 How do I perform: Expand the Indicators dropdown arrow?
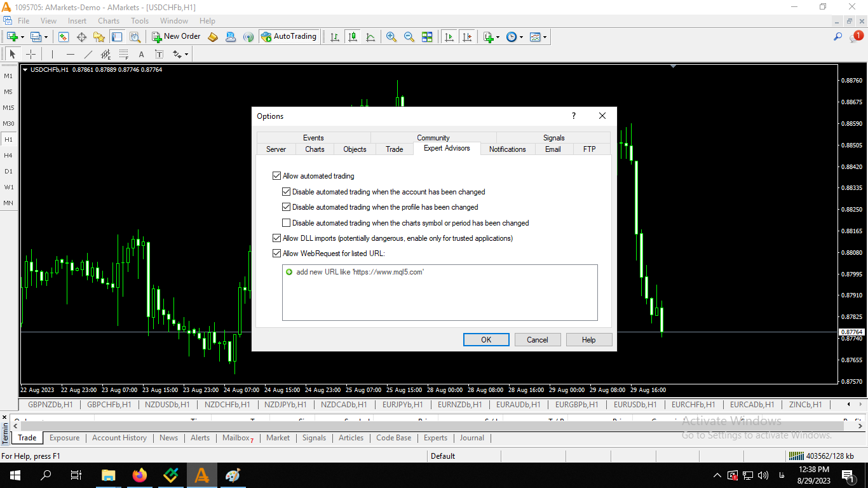click(498, 37)
